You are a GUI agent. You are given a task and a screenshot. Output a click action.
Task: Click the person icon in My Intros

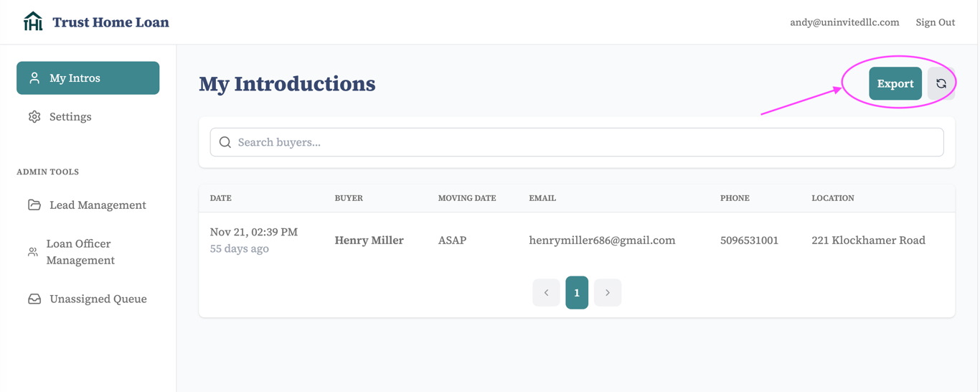[34, 78]
